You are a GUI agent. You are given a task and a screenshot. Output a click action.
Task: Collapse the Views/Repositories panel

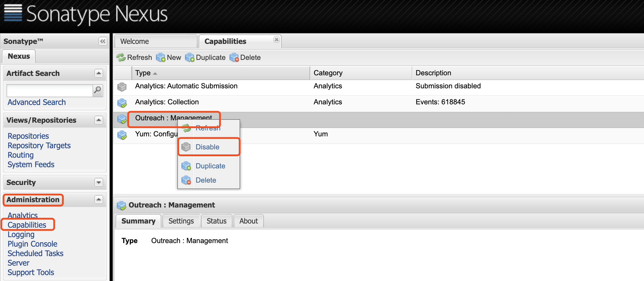(99, 120)
